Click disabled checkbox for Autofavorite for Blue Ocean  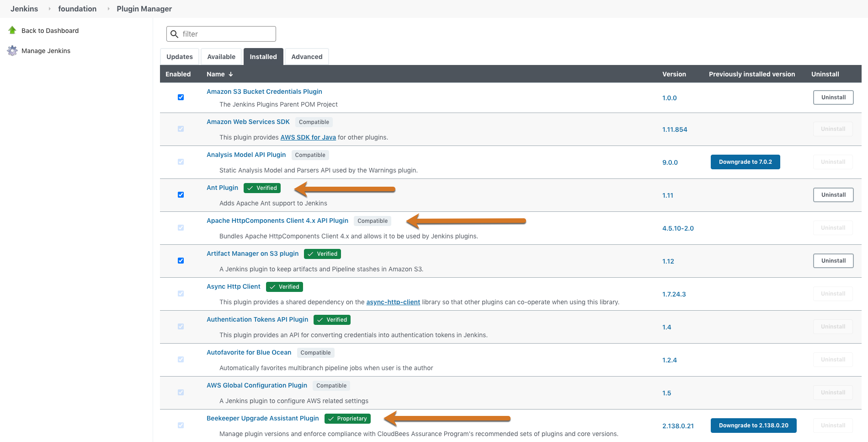click(181, 360)
